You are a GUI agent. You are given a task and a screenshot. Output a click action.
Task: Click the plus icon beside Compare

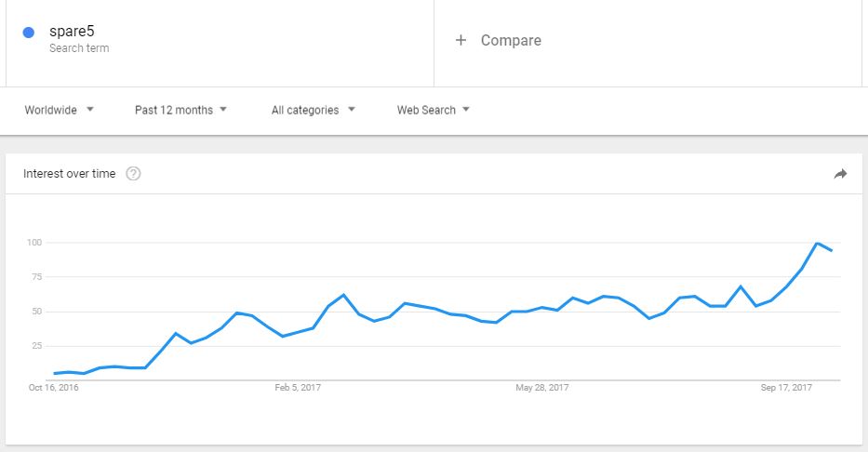[461, 40]
